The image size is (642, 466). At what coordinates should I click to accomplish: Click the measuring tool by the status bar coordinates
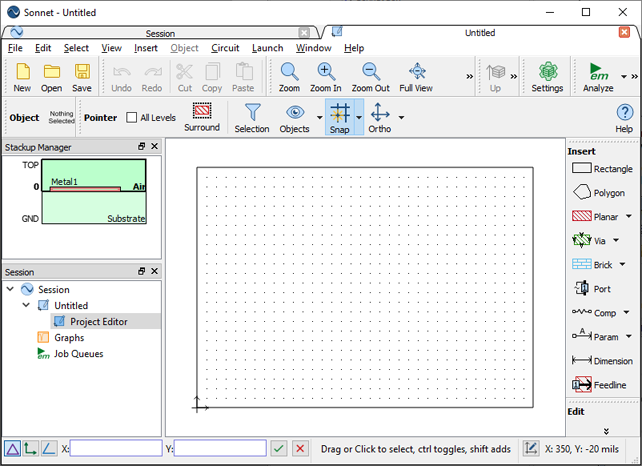tap(531, 448)
